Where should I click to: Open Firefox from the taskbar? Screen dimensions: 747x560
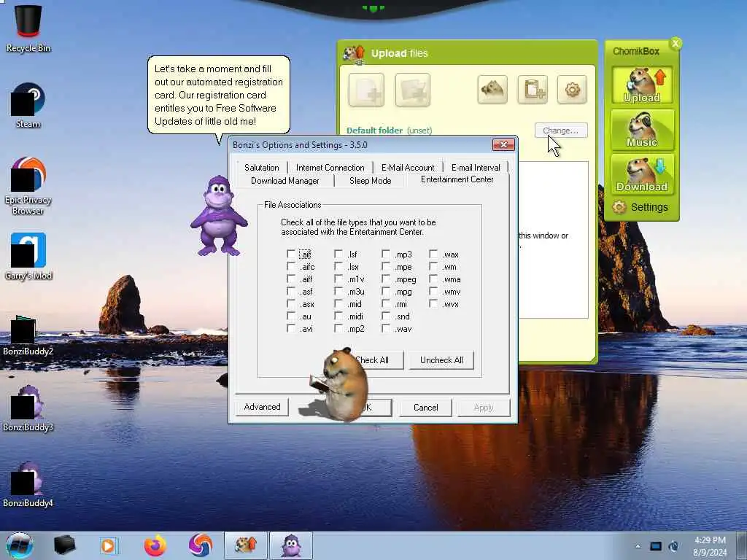[155, 545]
